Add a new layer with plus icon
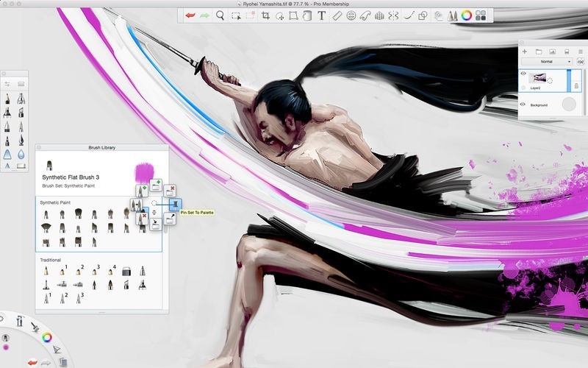Screen dimensions: 588x368 [524, 52]
